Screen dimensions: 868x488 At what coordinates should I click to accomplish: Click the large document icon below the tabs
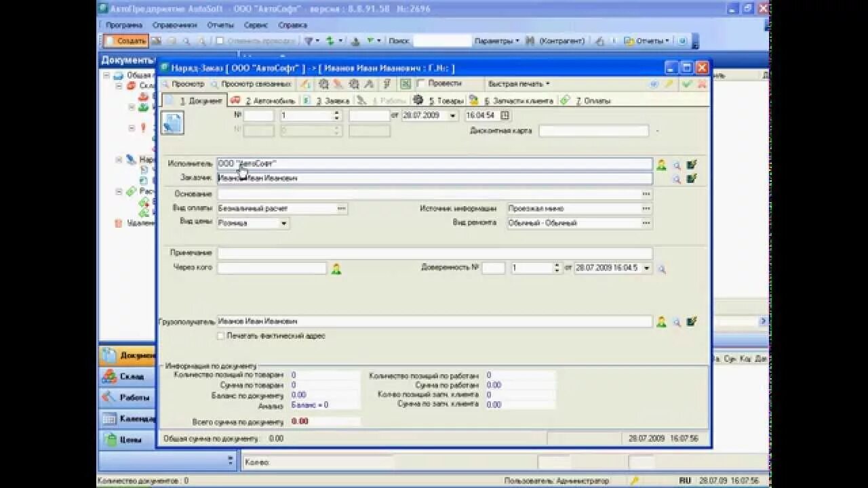[x=172, y=123]
